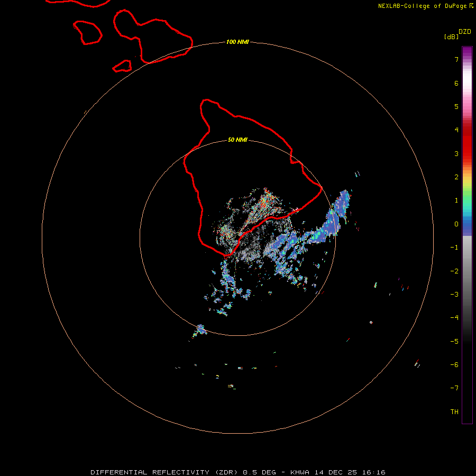Image resolution: width=476 pixels, height=476 pixels.
Task: Click the 0 value on the color scale
Action: tap(456, 224)
